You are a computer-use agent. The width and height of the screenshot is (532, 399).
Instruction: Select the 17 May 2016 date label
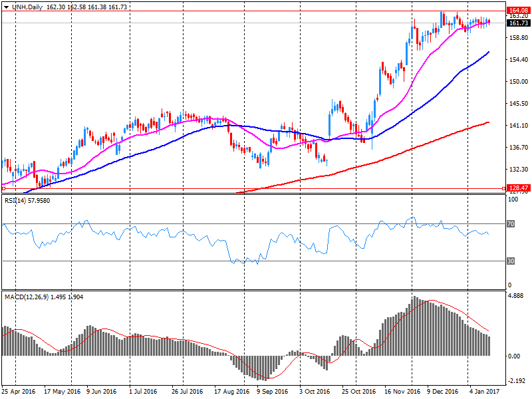[62, 392]
